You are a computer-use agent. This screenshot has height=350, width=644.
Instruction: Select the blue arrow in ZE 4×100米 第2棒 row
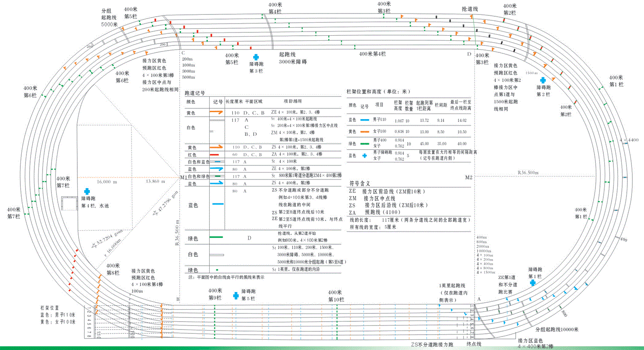216,169
